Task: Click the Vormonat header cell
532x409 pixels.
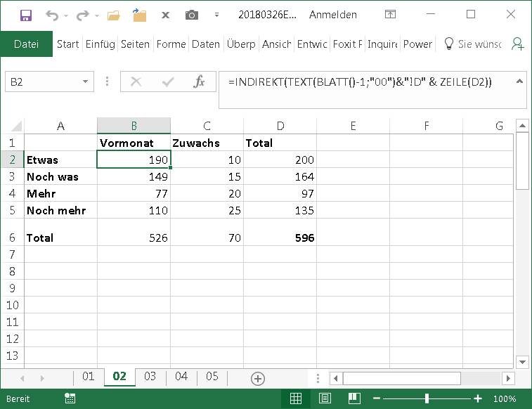Action: tap(134, 143)
